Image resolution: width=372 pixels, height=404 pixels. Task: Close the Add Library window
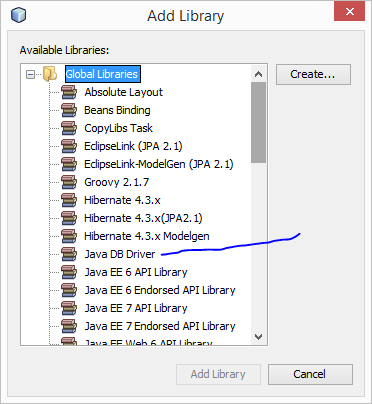pos(349,12)
